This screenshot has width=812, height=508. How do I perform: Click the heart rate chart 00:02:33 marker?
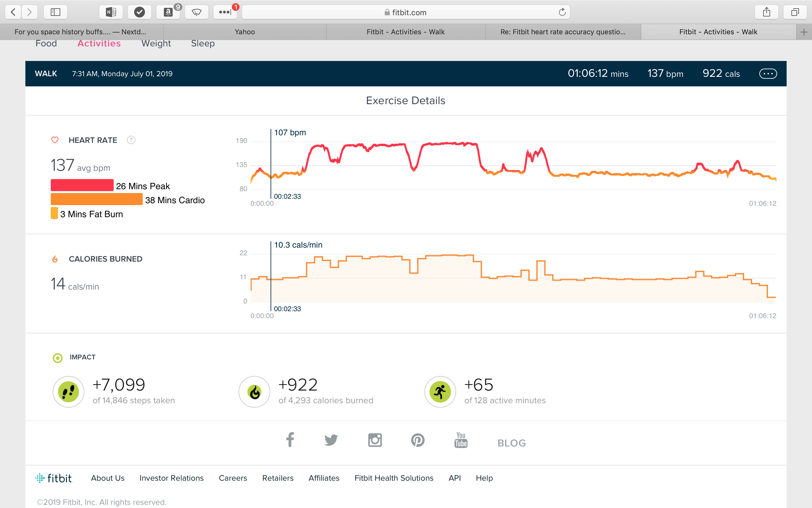coord(271,164)
